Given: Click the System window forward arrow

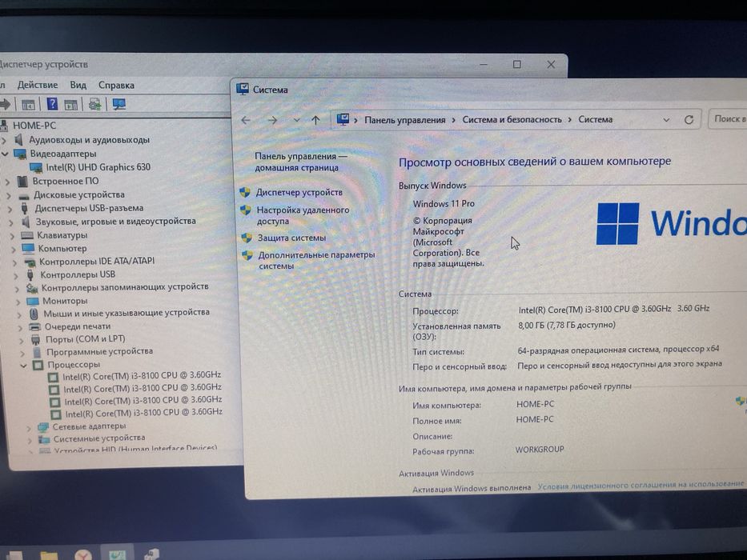Looking at the screenshot, I should [272, 121].
